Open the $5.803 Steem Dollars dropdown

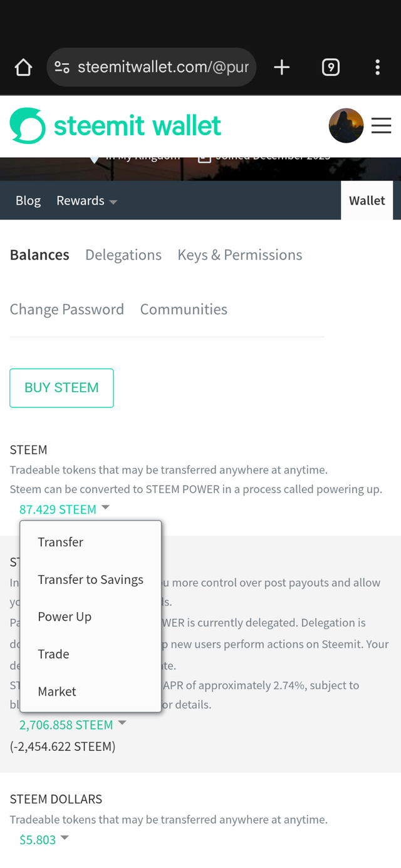point(44,840)
